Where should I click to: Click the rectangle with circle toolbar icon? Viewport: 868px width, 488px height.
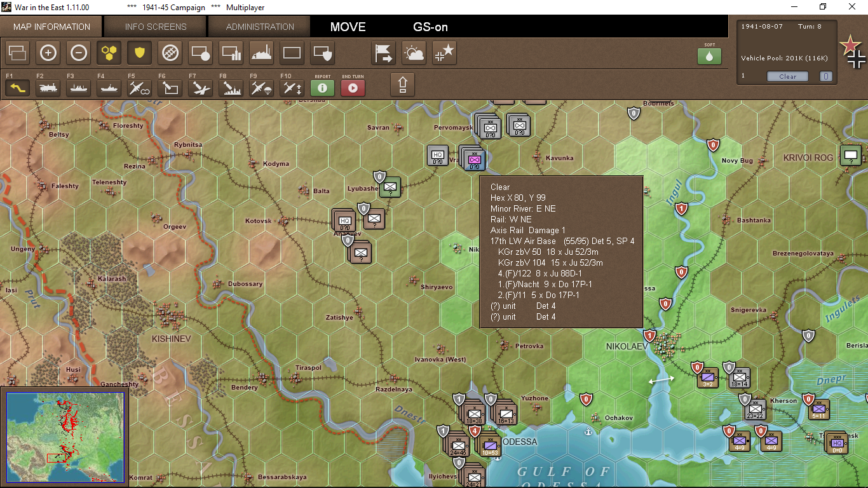[201, 53]
